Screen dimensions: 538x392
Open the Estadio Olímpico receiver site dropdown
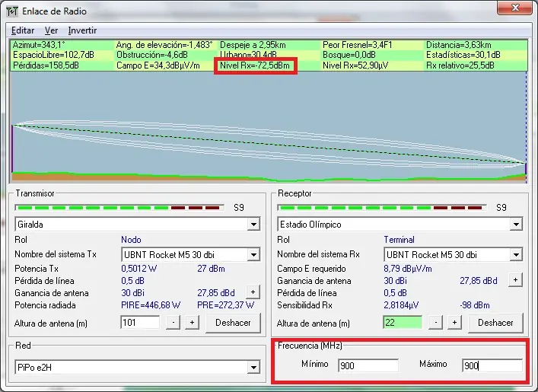(x=516, y=225)
